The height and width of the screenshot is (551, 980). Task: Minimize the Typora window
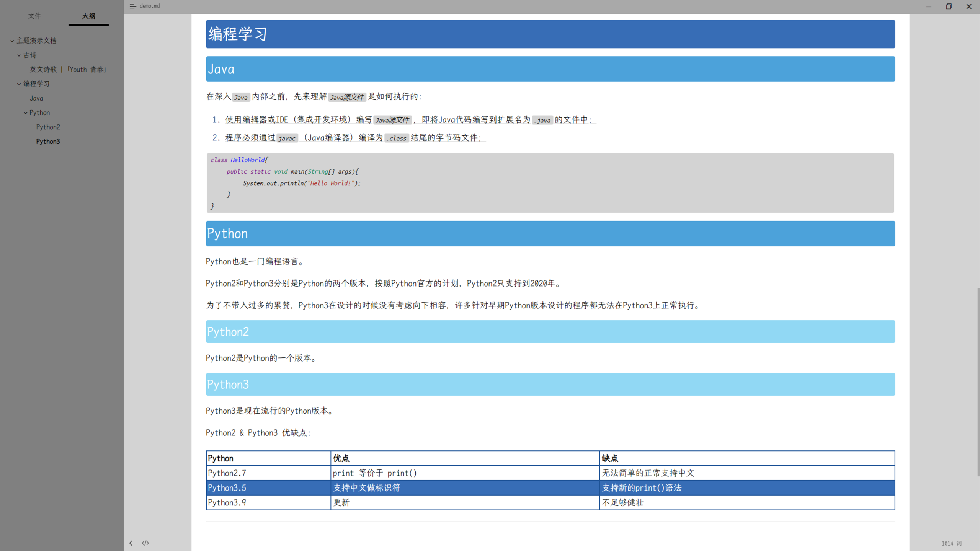click(929, 7)
